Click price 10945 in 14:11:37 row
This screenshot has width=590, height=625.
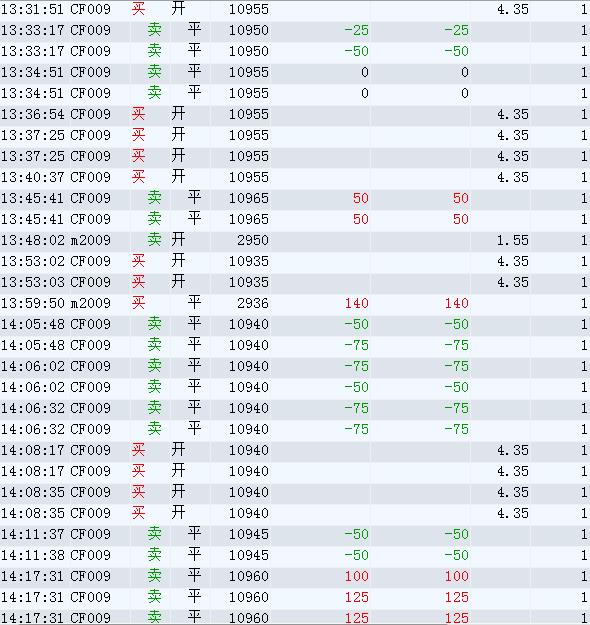pyautogui.click(x=249, y=534)
